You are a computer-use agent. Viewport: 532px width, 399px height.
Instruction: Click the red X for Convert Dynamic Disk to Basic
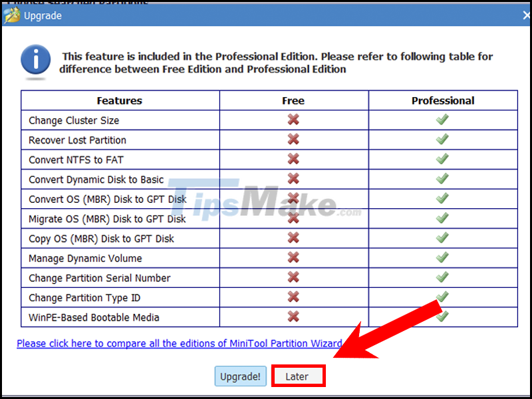(293, 178)
